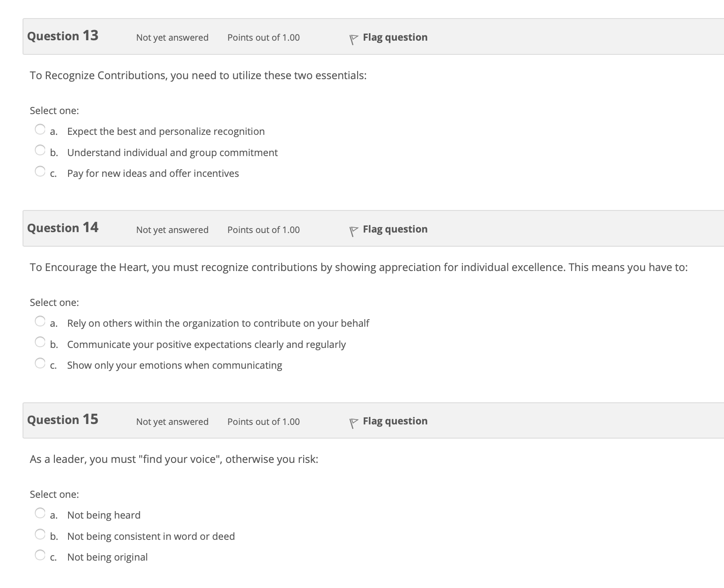
Task: Click the flag icon for Question 14
Action: click(353, 232)
